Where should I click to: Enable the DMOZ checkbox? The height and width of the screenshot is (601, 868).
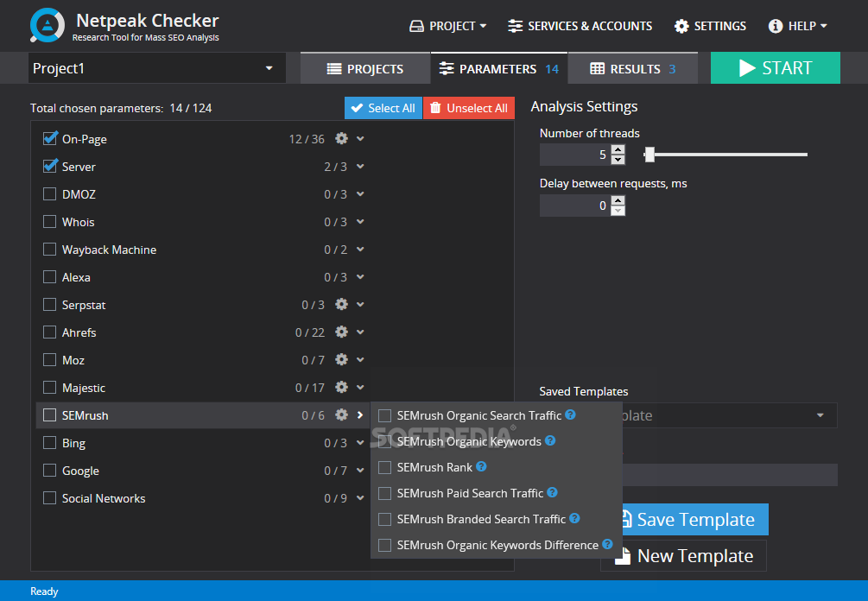coord(50,193)
